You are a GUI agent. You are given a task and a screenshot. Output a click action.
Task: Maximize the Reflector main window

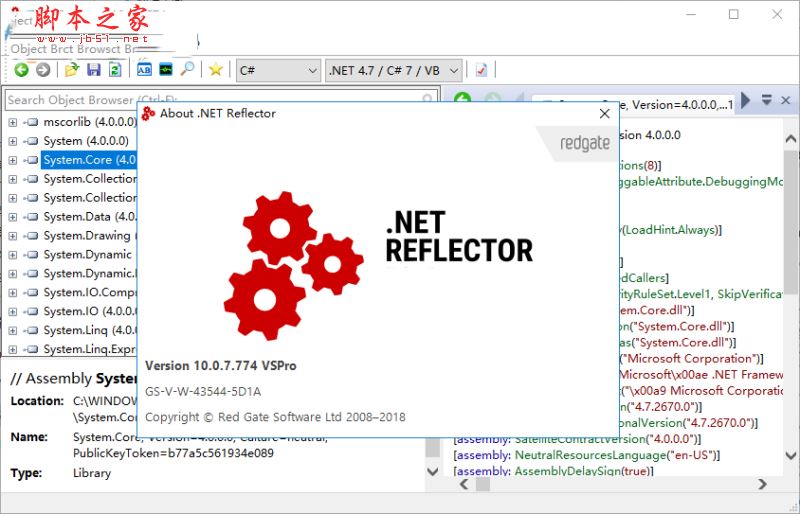tap(734, 14)
